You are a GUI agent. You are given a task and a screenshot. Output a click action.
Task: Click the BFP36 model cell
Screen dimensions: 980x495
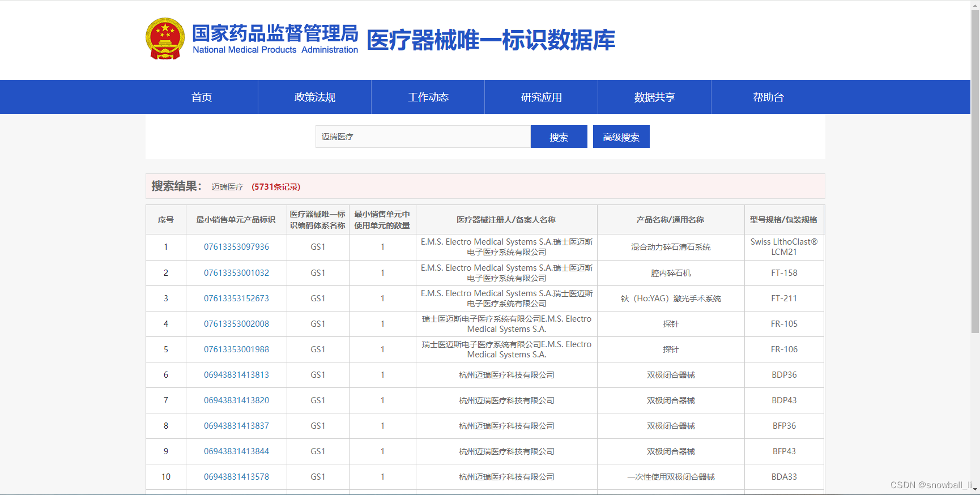pyautogui.click(x=784, y=426)
